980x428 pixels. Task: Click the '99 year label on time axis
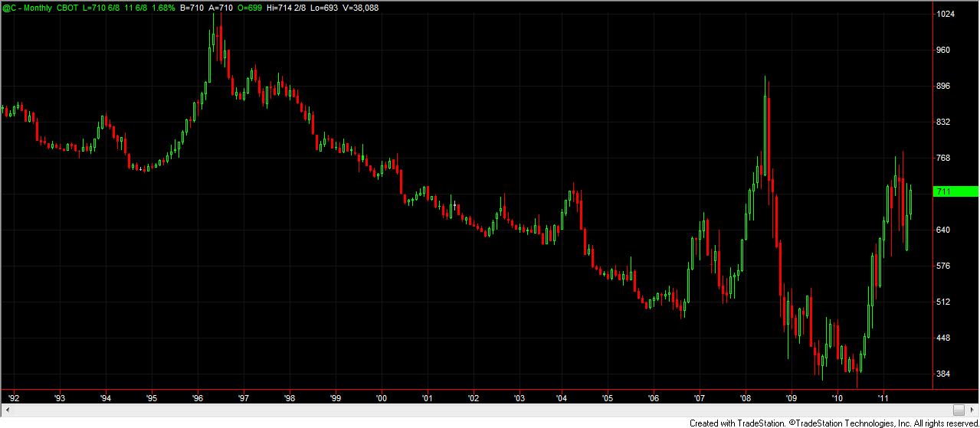pyautogui.click(x=336, y=398)
